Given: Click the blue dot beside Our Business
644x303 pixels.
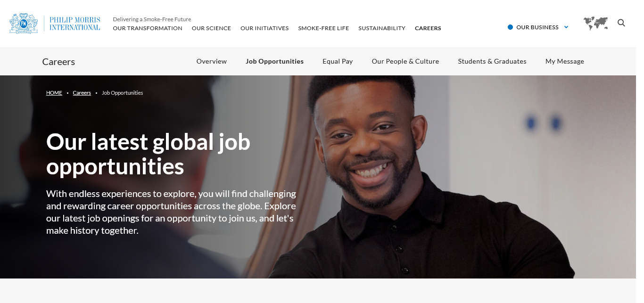Looking at the screenshot, I should (x=510, y=27).
